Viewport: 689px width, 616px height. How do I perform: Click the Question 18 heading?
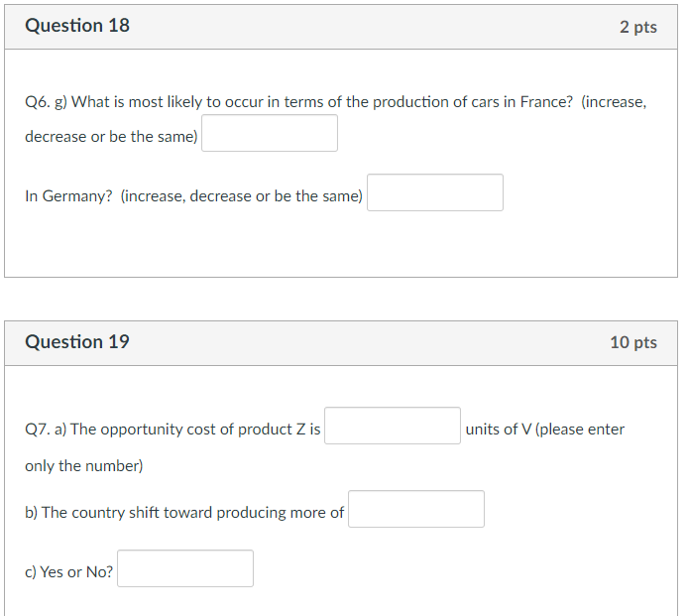click(77, 26)
